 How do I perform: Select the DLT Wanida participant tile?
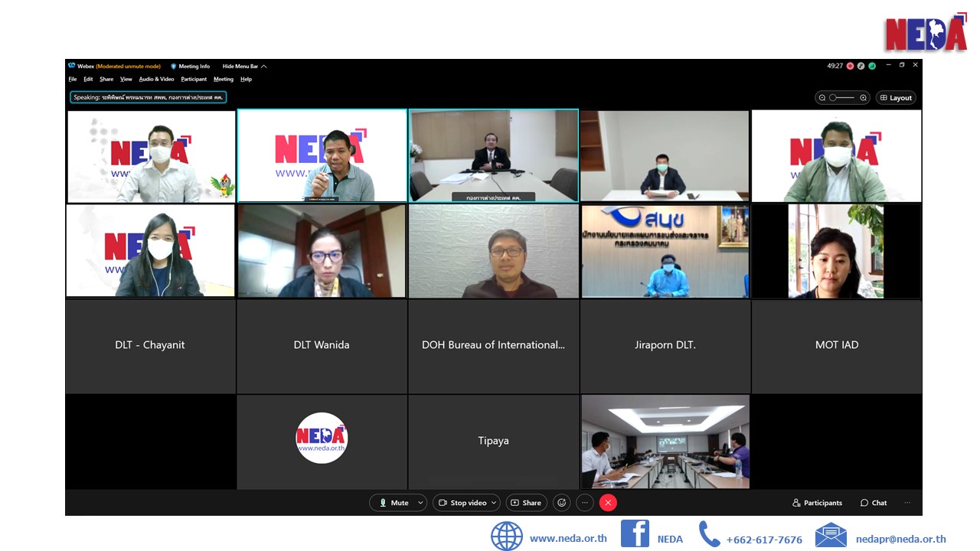click(322, 346)
